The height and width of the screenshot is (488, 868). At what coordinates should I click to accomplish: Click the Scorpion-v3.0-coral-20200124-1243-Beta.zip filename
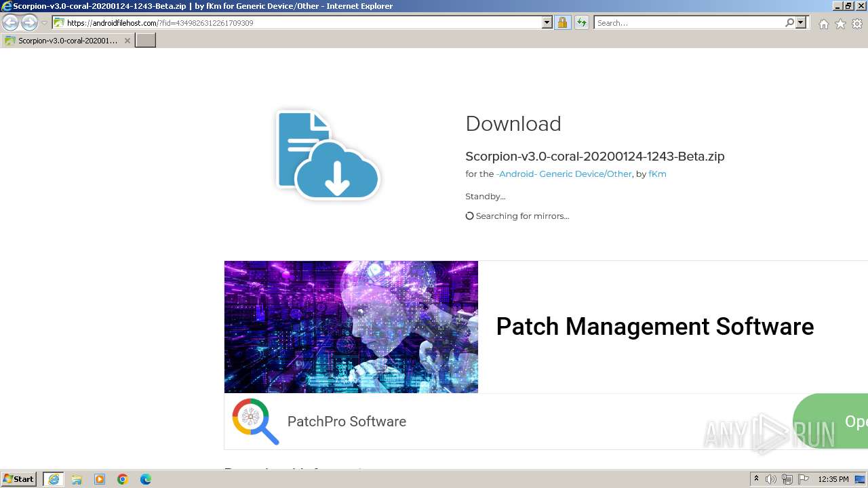(595, 157)
